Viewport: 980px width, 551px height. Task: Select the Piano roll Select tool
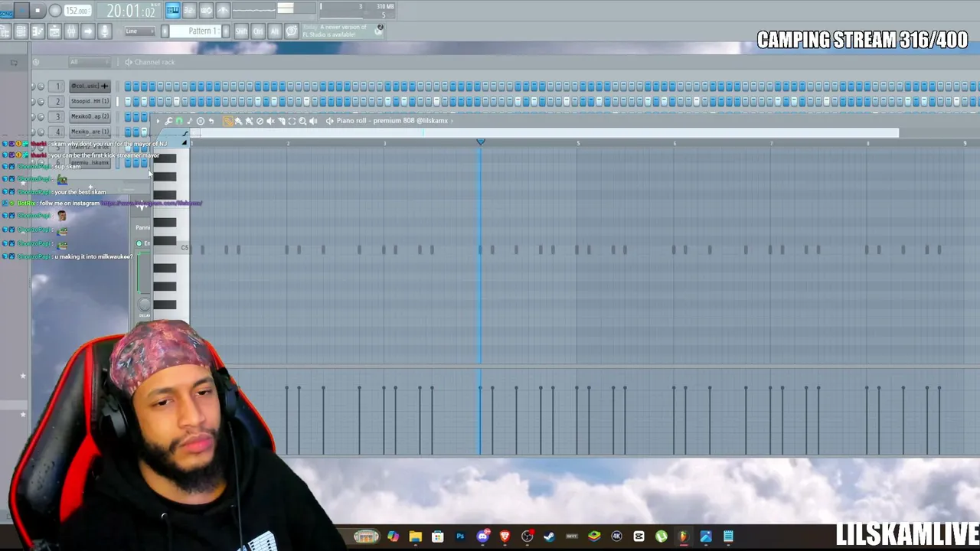click(292, 121)
